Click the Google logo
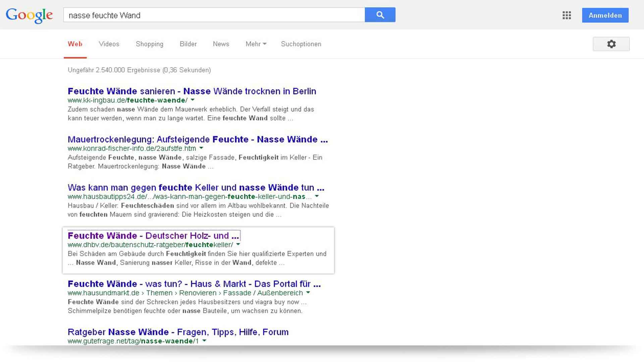The height and width of the screenshot is (362, 644). pyautogui.click(x=29, y=15)
